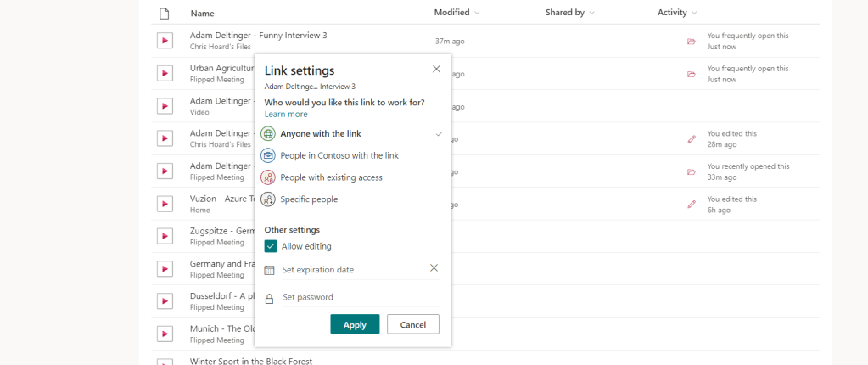The image size is (868, 365).
Task: Open the Modified column sort dropdown
Action: coord(457,13)
